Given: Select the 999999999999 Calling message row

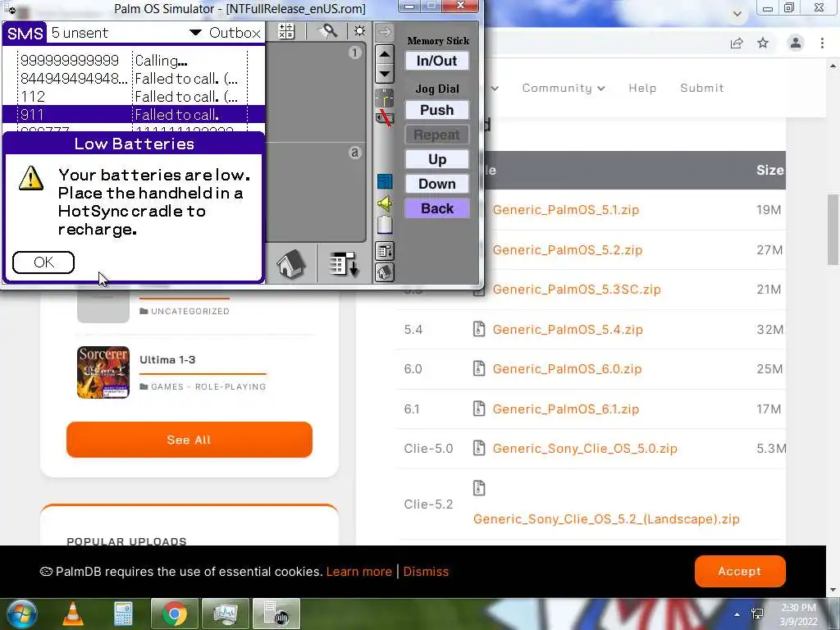Looking at the screenshot, I should 134,61.
